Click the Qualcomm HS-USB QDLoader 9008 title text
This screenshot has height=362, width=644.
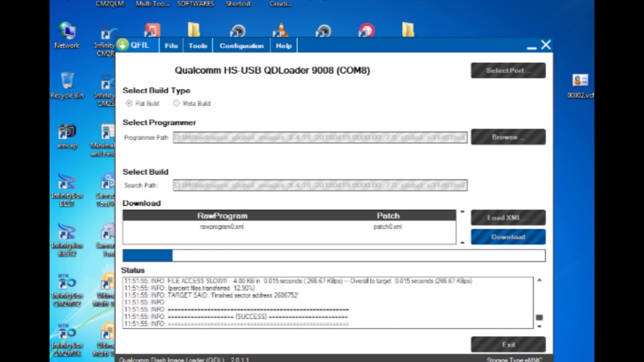click(x=272, y=70)
